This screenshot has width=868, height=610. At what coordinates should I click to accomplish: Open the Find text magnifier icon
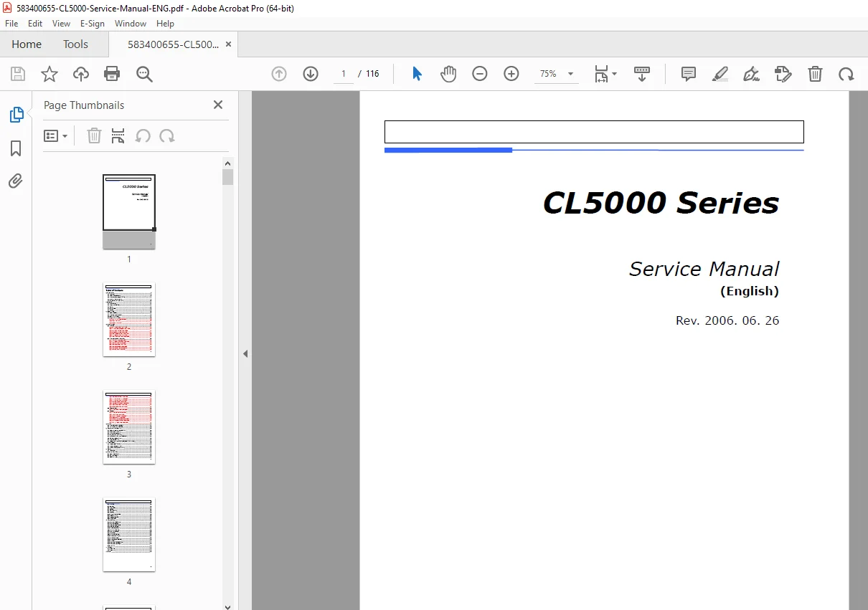(144, 74)
